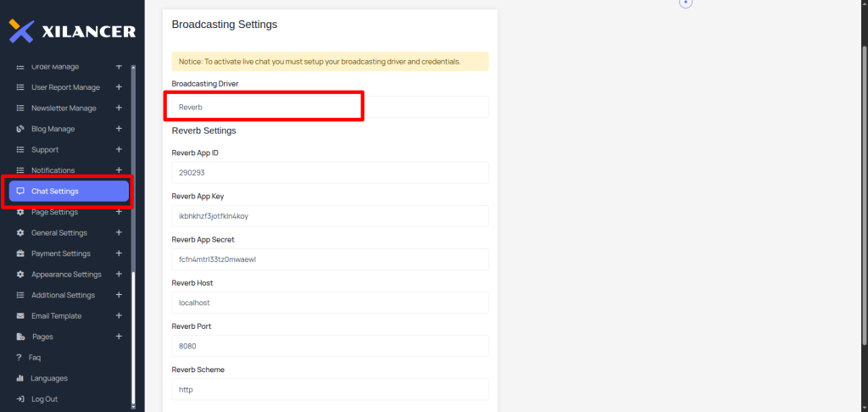Image resolution: width=868 pixels, height=412 pixels.
Task: Click the notice about broadcasting driver
Action: point(330,62)
